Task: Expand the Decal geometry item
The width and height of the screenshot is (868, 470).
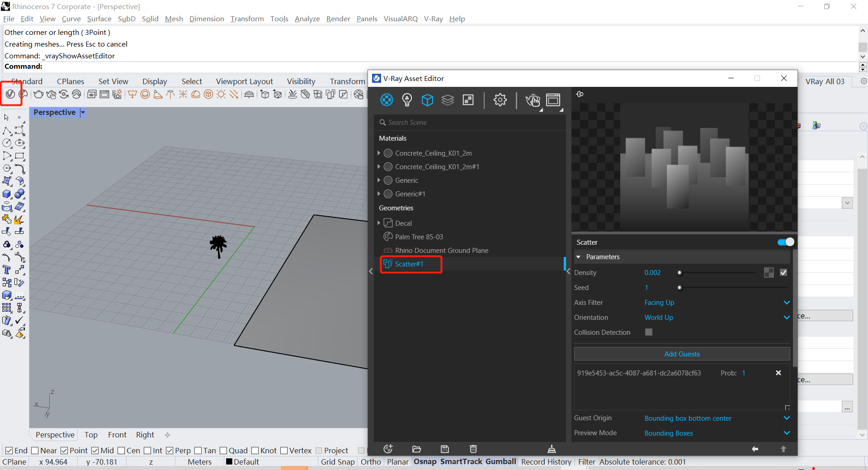Action: 379,223
